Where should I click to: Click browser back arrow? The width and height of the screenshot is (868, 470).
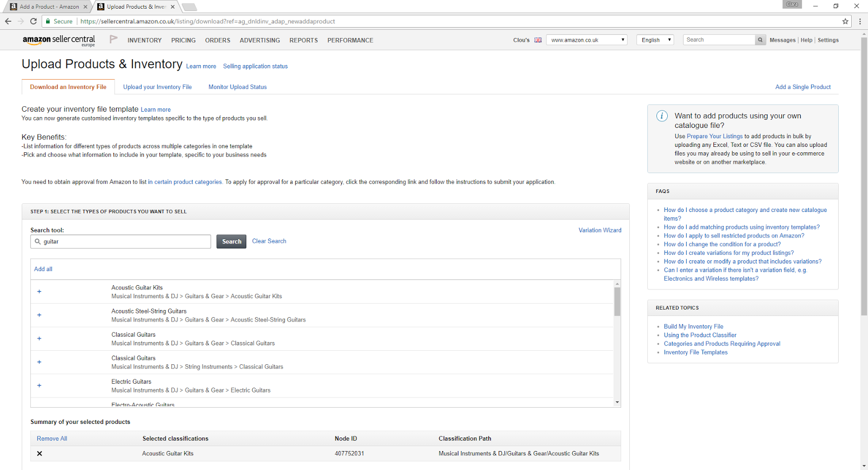[x=8, y=21]
